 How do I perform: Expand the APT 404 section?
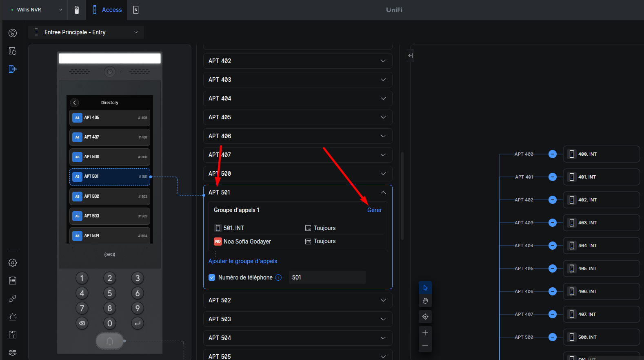point(298,98)
